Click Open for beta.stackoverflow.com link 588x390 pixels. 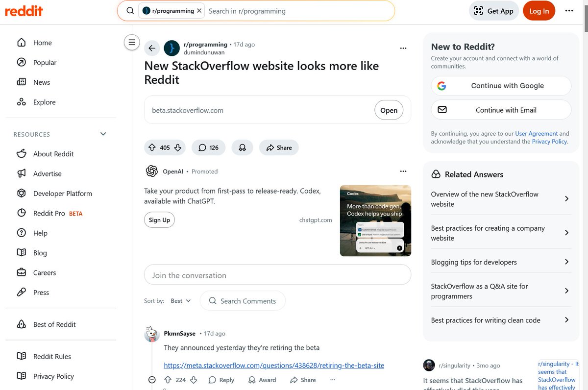(389, 110)
